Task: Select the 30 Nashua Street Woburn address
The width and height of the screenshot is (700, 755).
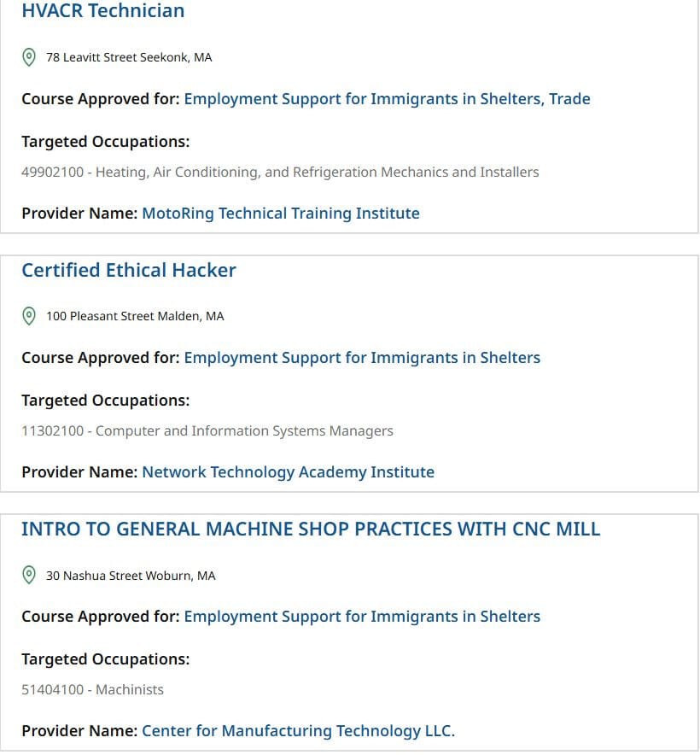Action: 131,576
